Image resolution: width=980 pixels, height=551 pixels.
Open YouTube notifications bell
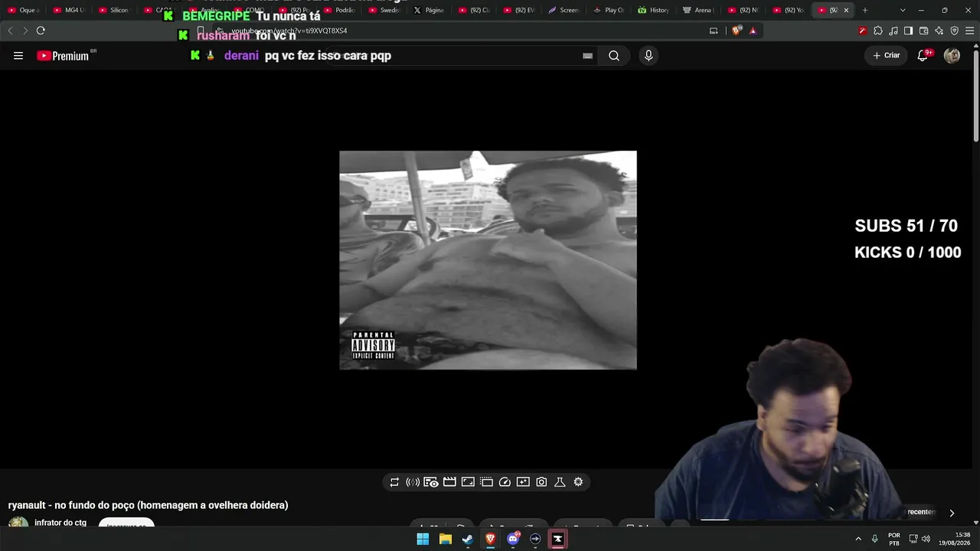click(923, 56)
